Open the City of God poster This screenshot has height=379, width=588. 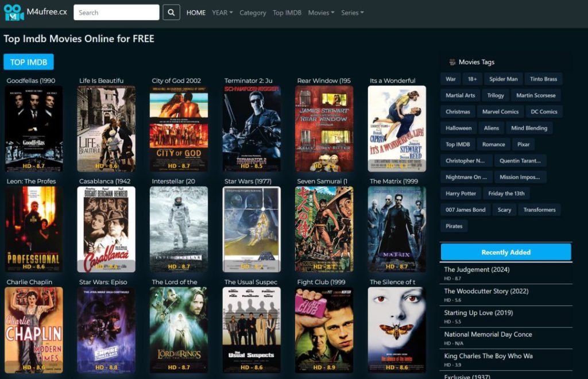coord(179,129)
